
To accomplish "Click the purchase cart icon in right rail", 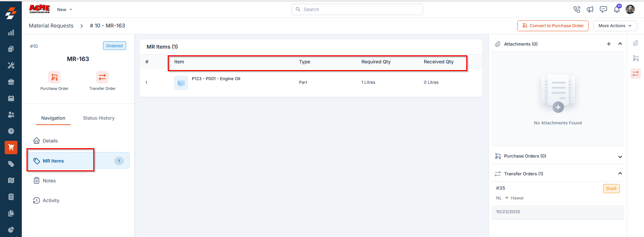I will click(636, 58).
